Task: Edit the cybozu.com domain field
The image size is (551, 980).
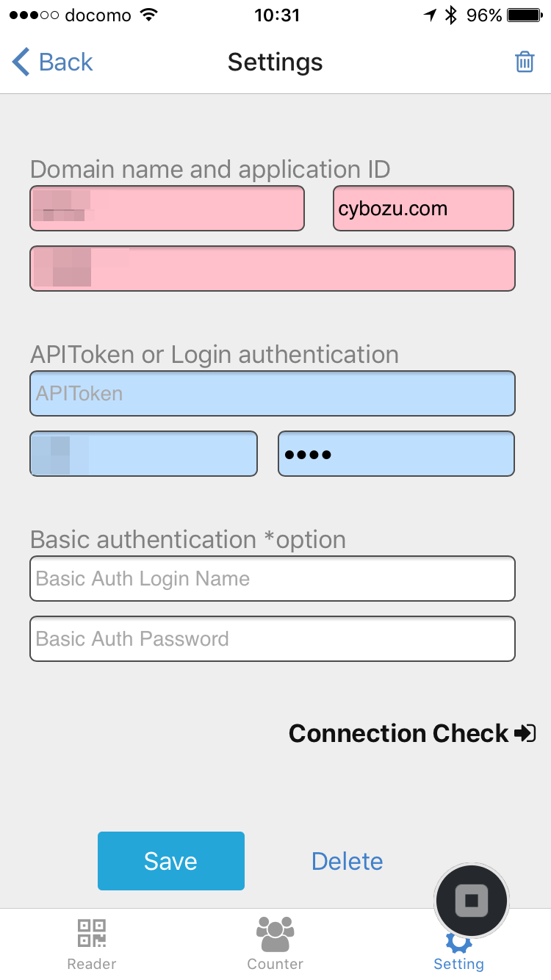Action: click(x=423, y=209)
